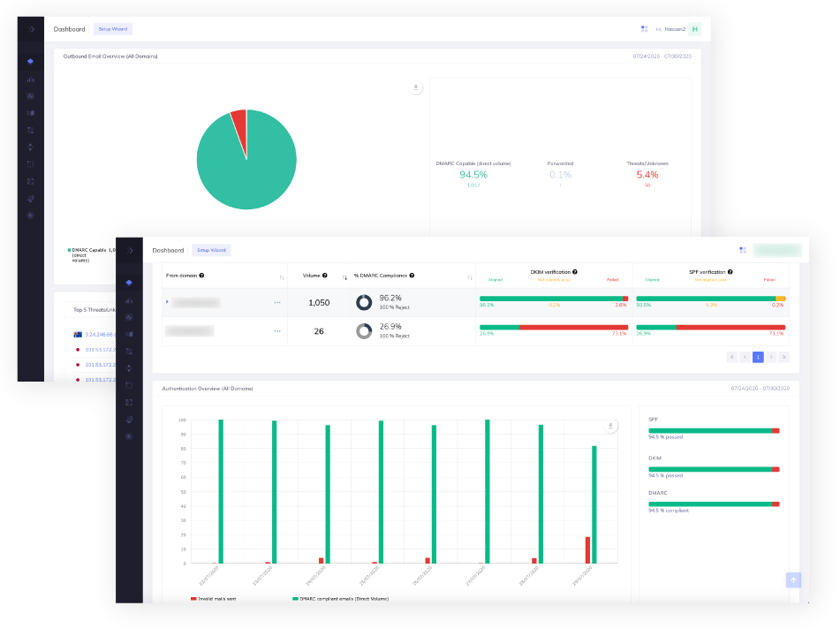The width and height of the screenshot is (840, 636).
Task: Toggle Invalid mails sent legend series
Action: (x=213, y=599)
